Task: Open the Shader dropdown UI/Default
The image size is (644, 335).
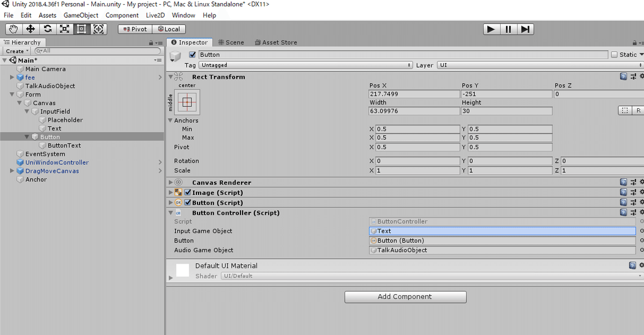Action: 432,276
